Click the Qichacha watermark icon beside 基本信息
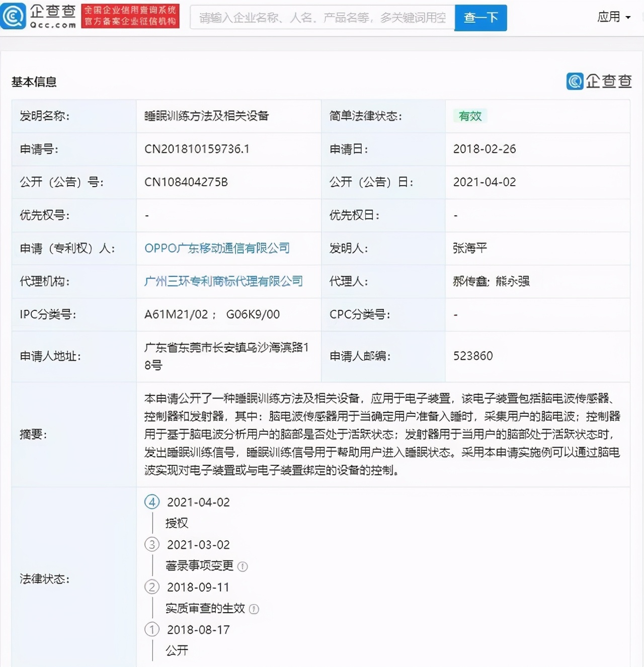The height and width of the screenshot is (667, 644). pos(574,81)
